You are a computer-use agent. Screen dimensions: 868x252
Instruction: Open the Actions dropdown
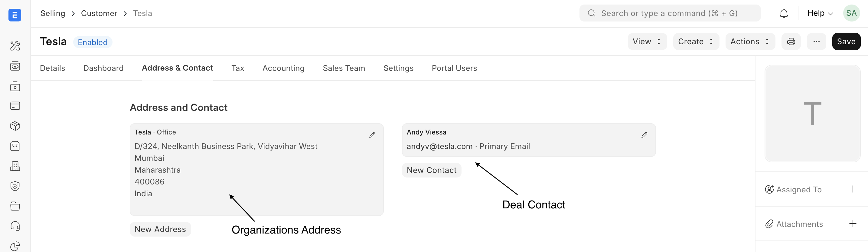pos(750,41)
